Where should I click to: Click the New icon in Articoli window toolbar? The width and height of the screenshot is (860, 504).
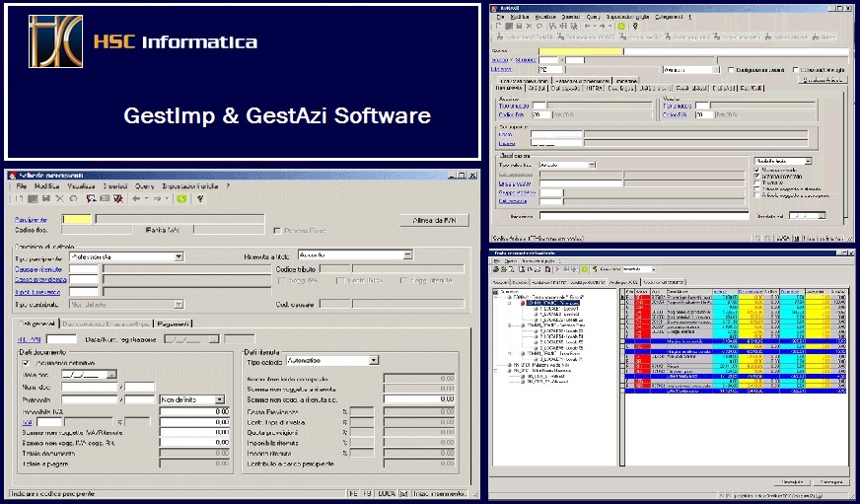click(499, 26)
